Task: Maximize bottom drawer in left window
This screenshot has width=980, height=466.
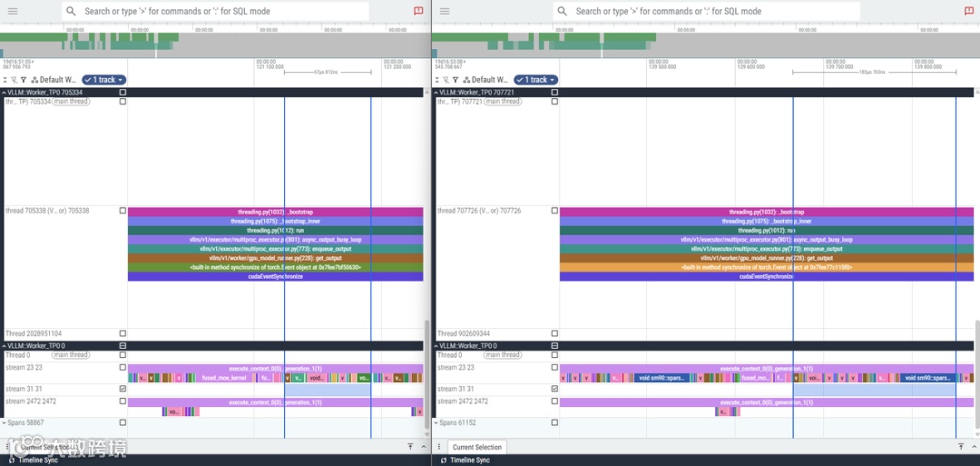Action: 411,447
